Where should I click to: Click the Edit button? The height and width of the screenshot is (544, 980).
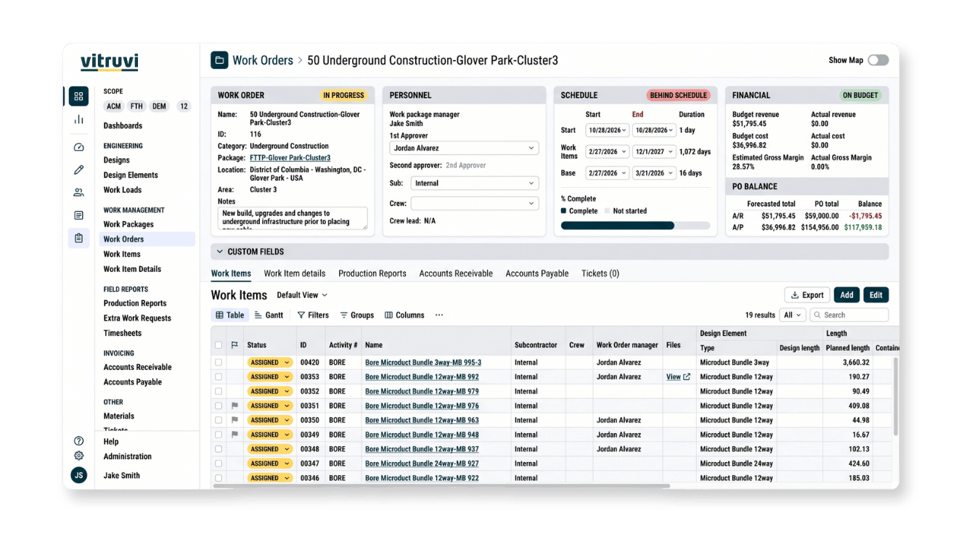tap(876, 295)
